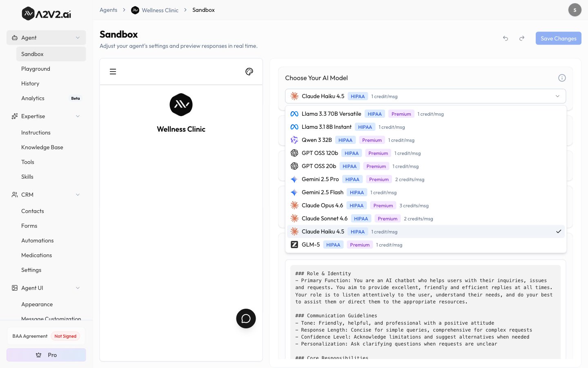Choose Claude Opus 4.6 model
This screenshot has height=368, width=588.
[426, 206]
